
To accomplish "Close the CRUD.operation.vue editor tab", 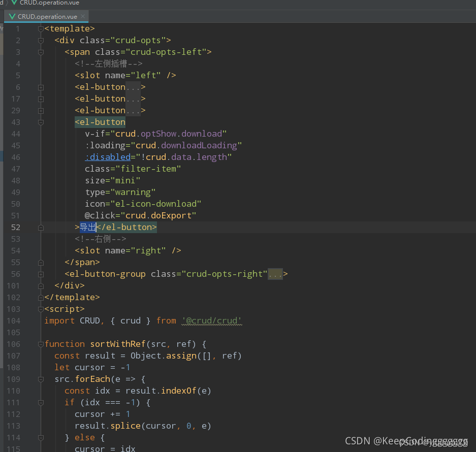I will click(x=83, y=16).
